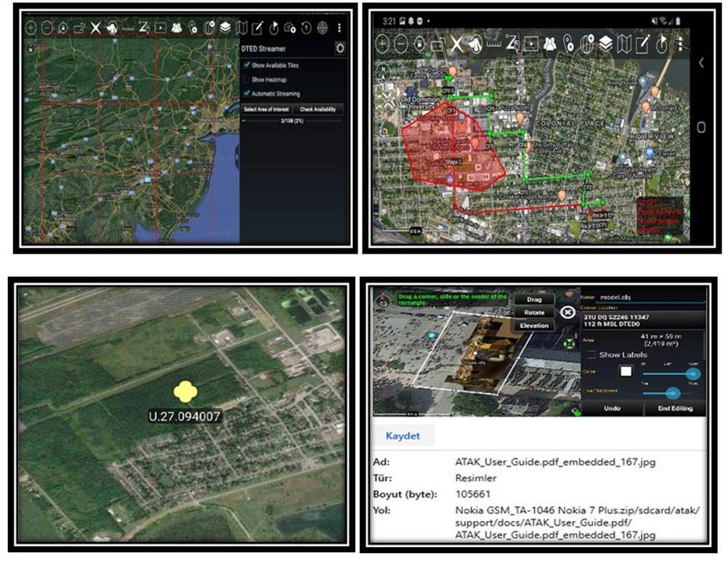Click pencil edit icon in route screenshot toolbar
Image resolution: width=728 pixels, height=561 pixels.
643,44
